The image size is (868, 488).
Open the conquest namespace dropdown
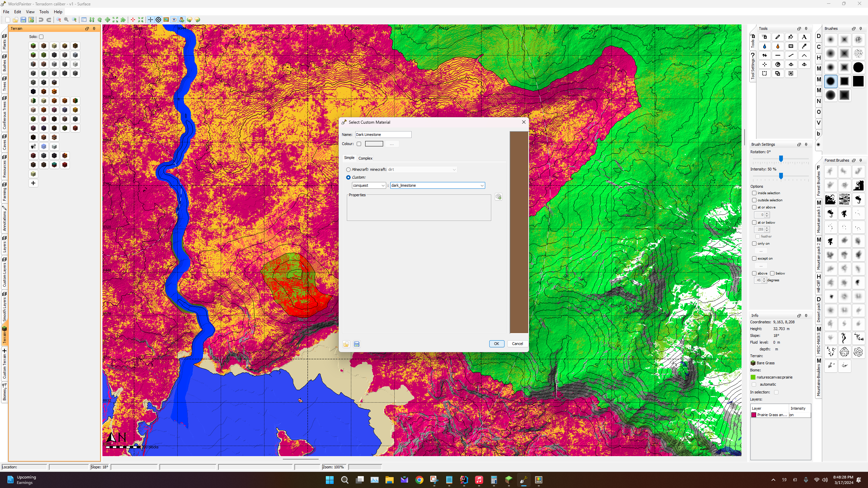click(x=369, y=185)
